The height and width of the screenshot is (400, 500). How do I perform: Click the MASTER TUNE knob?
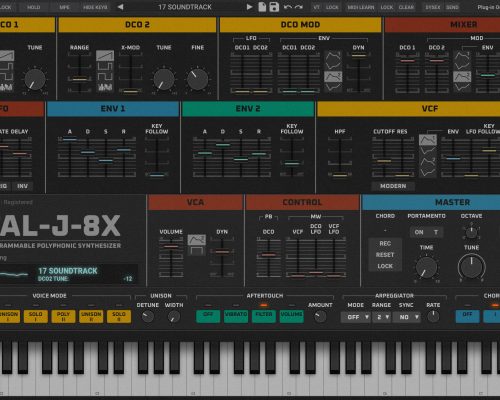click(x=471, y=267)
